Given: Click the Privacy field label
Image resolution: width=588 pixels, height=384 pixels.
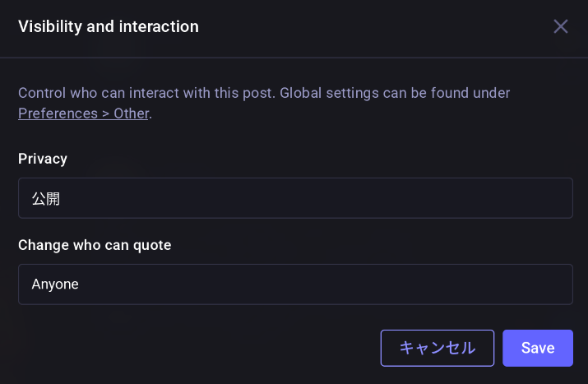Looking at the screenshot, I should pos(43,159).
